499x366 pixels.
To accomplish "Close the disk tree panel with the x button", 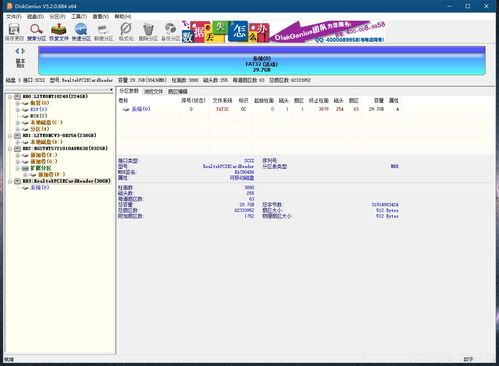I will (111, 90).
